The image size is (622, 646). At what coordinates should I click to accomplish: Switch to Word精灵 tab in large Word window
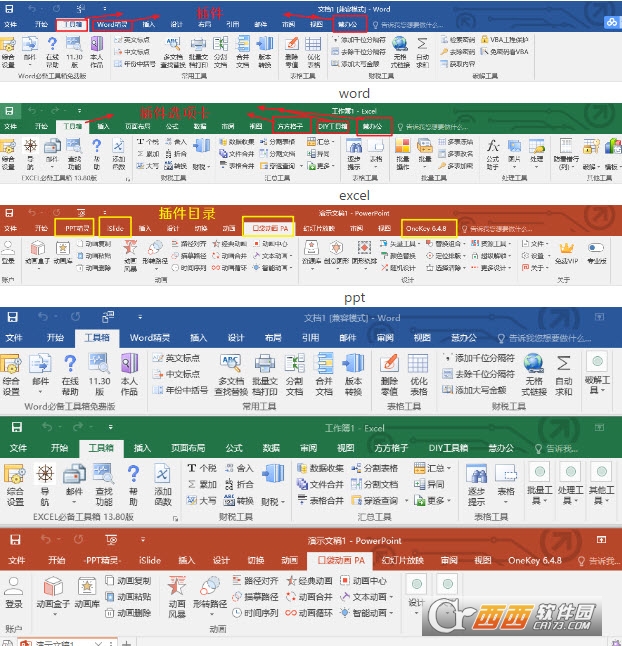[150, 338]
